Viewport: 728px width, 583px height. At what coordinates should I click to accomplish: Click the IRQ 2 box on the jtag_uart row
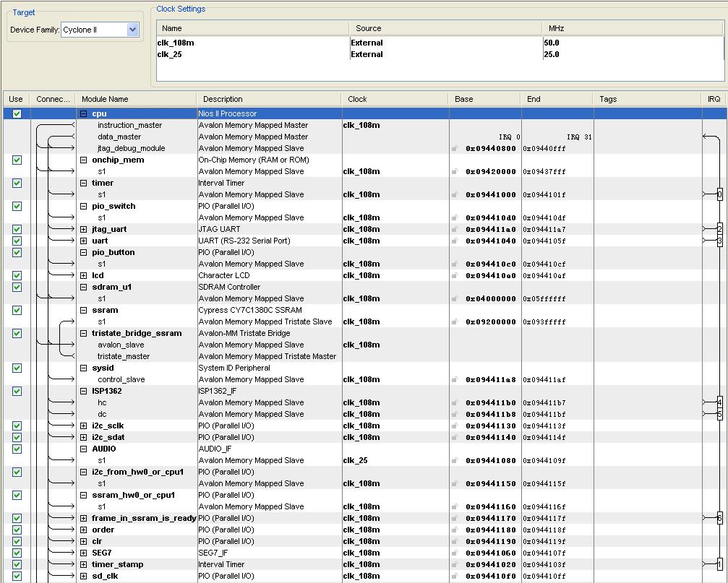[719, 229]
